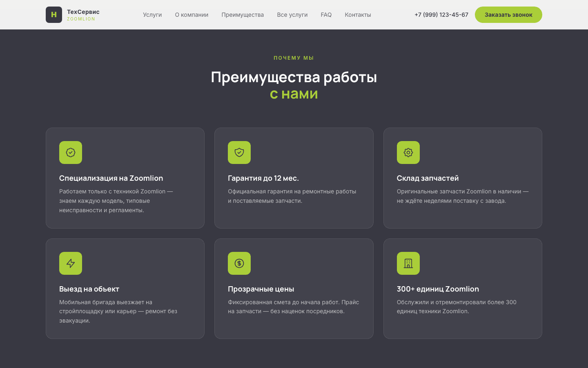
Task: Click the shield icon on warranty card
Action: [239, 153]
